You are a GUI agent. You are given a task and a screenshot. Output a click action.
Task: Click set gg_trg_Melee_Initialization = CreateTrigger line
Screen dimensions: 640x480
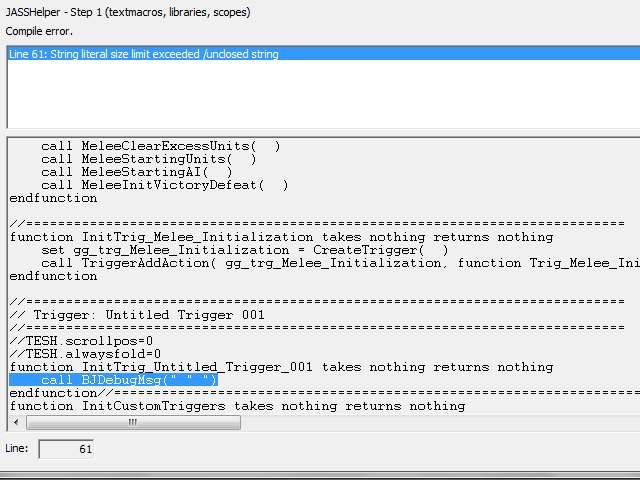(x=245, y=250)
